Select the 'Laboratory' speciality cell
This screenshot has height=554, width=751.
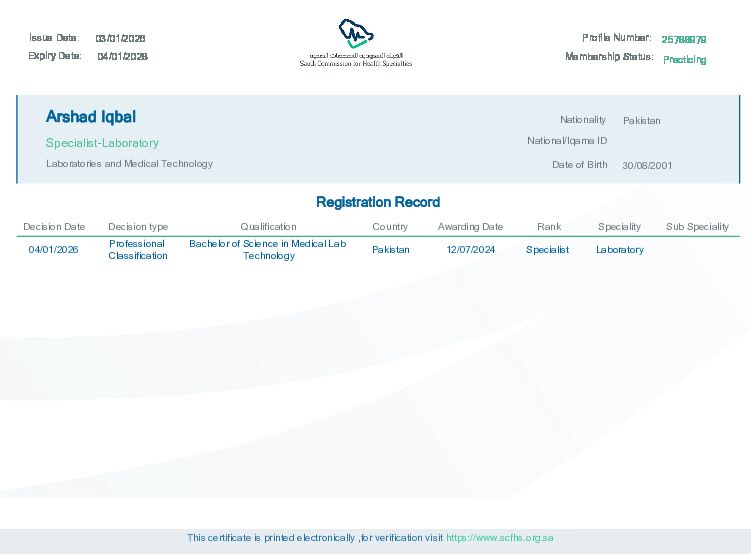point(620,250)
